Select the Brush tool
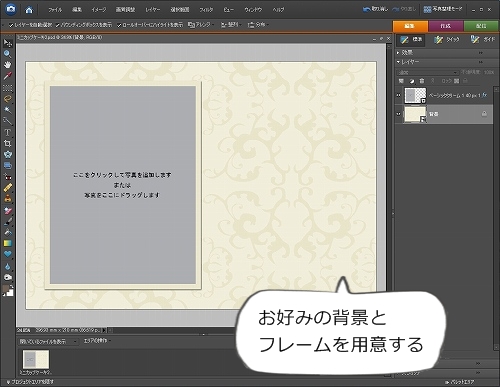This screenshot has width=500, height=387. click(x=7, y=221)
